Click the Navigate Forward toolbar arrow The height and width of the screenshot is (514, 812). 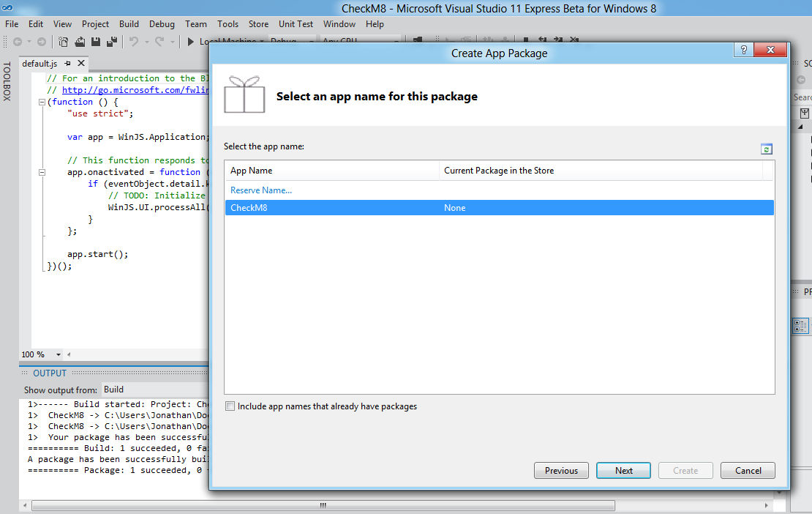click(x=42, y=42)
